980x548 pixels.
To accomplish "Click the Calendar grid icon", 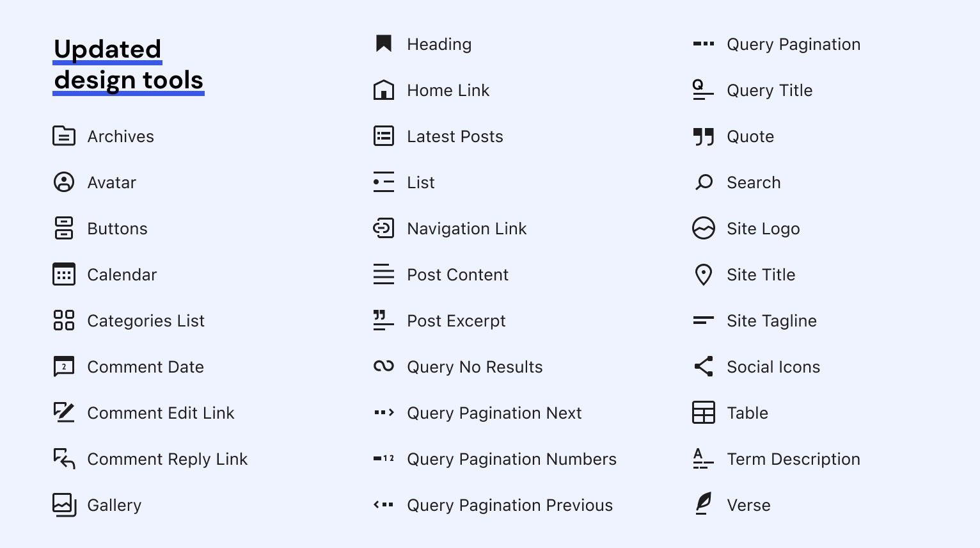I will pyautogui.click(x=64, y=275).
